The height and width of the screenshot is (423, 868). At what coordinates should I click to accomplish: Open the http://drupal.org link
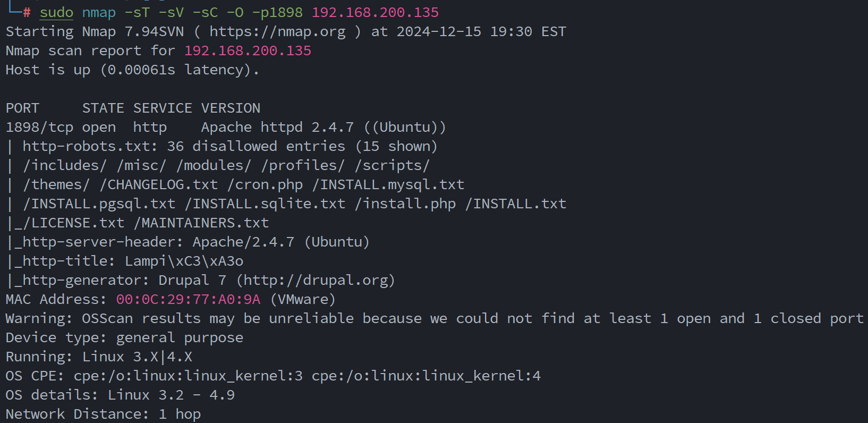316,281
